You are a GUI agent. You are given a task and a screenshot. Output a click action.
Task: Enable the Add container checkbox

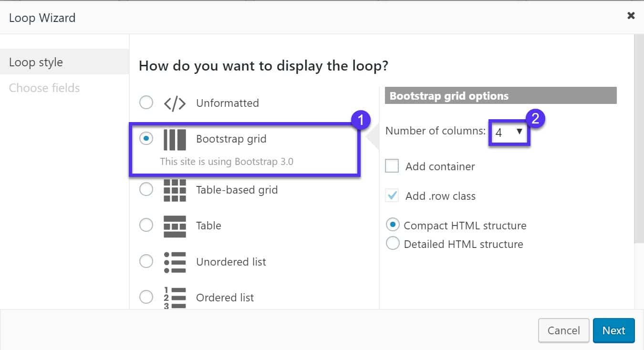[391, 166]
